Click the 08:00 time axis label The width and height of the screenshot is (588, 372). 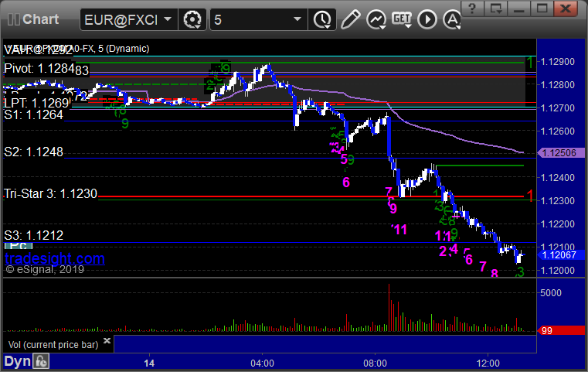pyautogui.click(x=375, y=363)
